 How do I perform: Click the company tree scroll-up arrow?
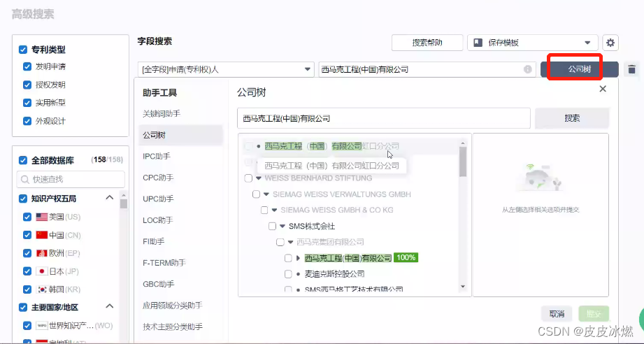[x=463, y=143]
